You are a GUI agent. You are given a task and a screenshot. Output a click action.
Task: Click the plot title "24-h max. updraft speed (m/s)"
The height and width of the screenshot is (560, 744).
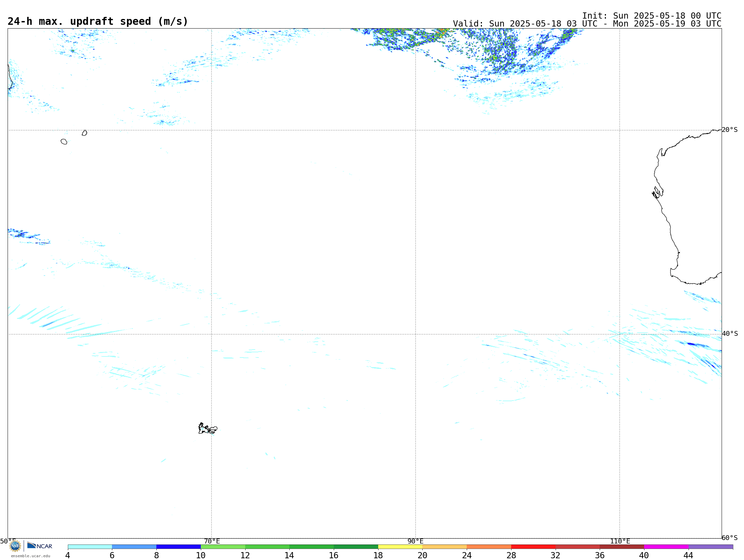click(x=98, y=21)
